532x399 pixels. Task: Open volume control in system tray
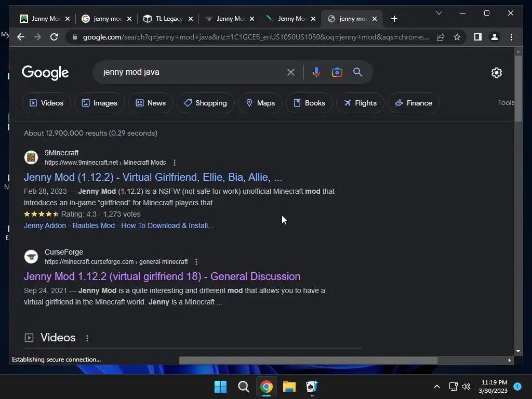[466, 387]
